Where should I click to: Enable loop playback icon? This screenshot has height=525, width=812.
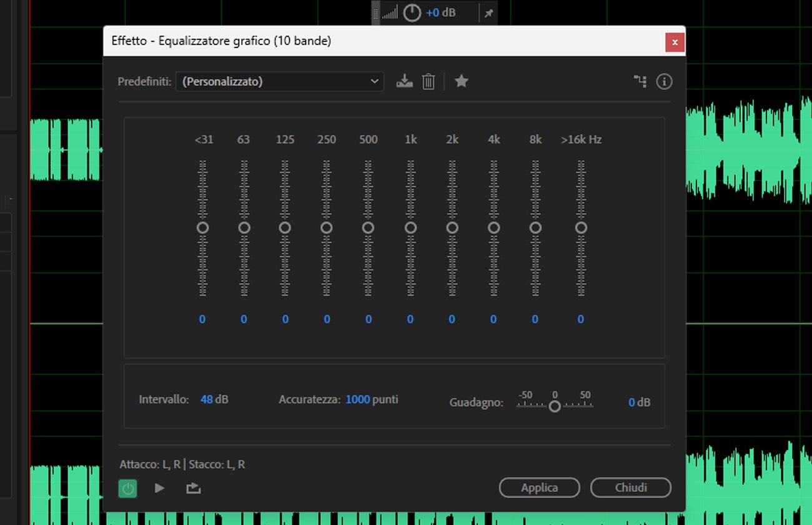tap(193, 488)
